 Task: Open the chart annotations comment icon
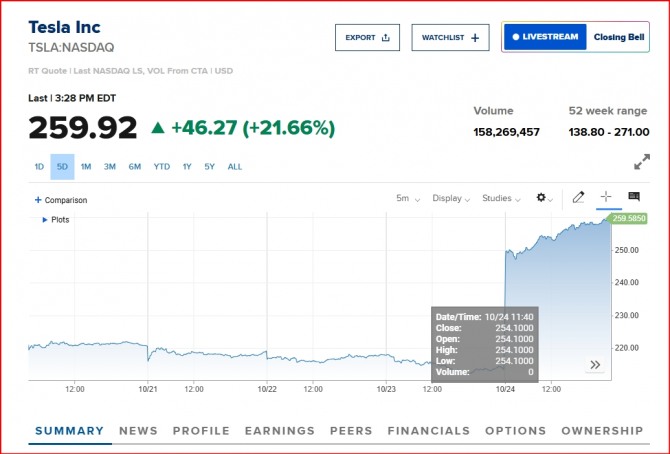tap(634, 197)
